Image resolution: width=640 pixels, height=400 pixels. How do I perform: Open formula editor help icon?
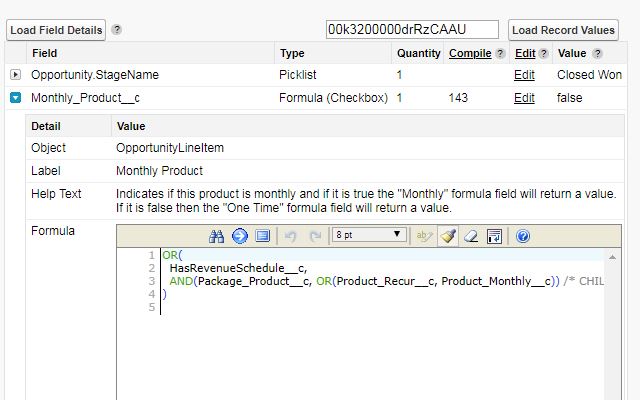(522, 236)
